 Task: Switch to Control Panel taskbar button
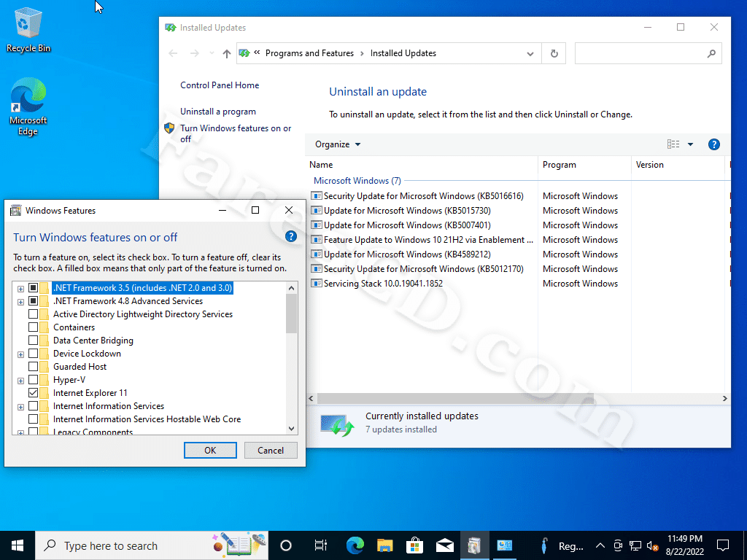pyautogui.click(x=504, y=545)
